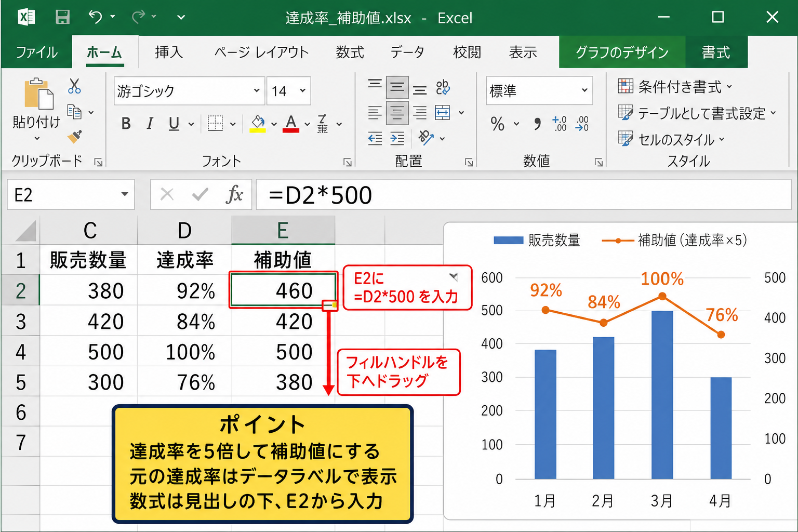The height and width of the screenshot is (532, 798).
Task: Toggle Underline formatting
Action: coord(174,124)
